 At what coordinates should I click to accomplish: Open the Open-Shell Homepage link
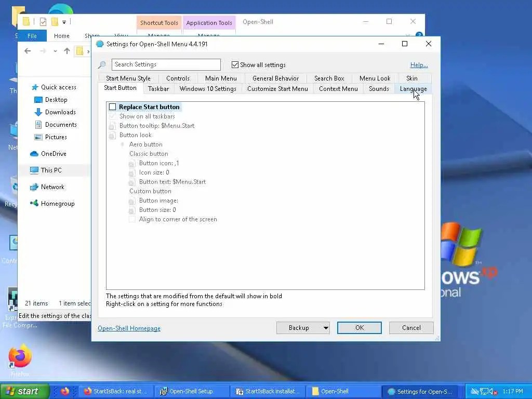129,328
